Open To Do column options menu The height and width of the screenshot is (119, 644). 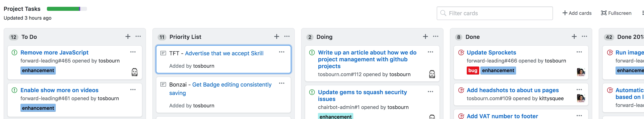coord(138,36)
